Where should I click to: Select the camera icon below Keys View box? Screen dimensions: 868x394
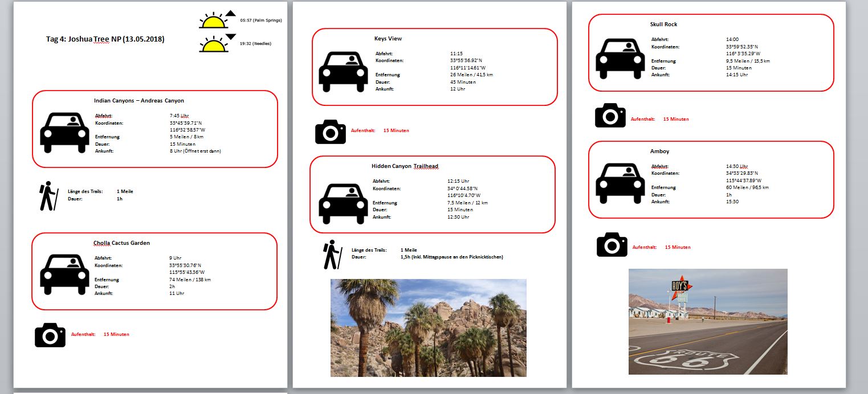[x=331, y=132]
